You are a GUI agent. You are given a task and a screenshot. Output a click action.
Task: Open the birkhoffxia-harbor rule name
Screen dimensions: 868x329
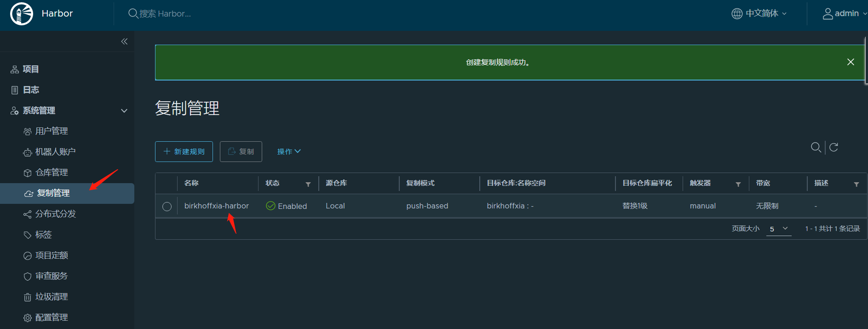click(x=217, y=206)
